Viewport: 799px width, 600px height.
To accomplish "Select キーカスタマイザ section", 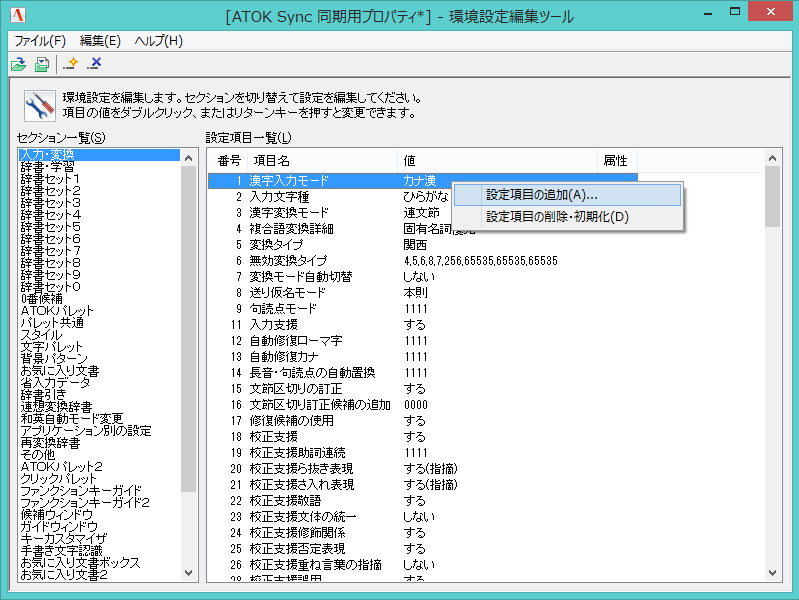I will [x=99, y=538].
